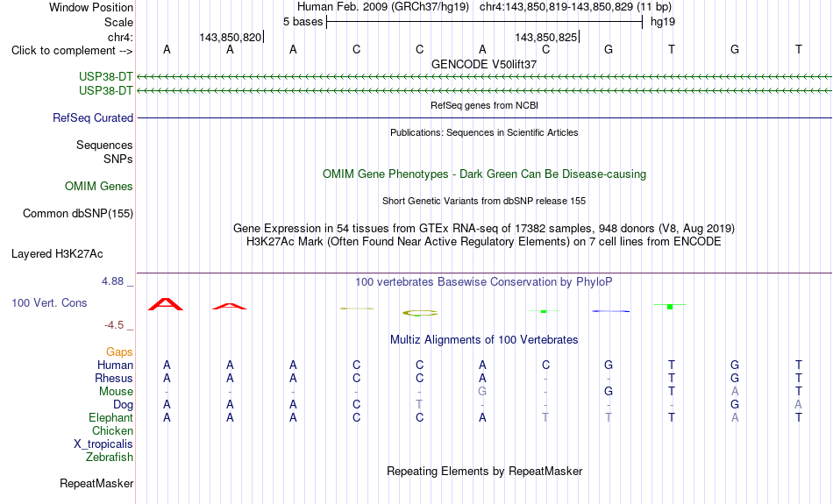Screen dimensions: 833x504
Task: Select the Mouse alignment row label
Action: 116,392
